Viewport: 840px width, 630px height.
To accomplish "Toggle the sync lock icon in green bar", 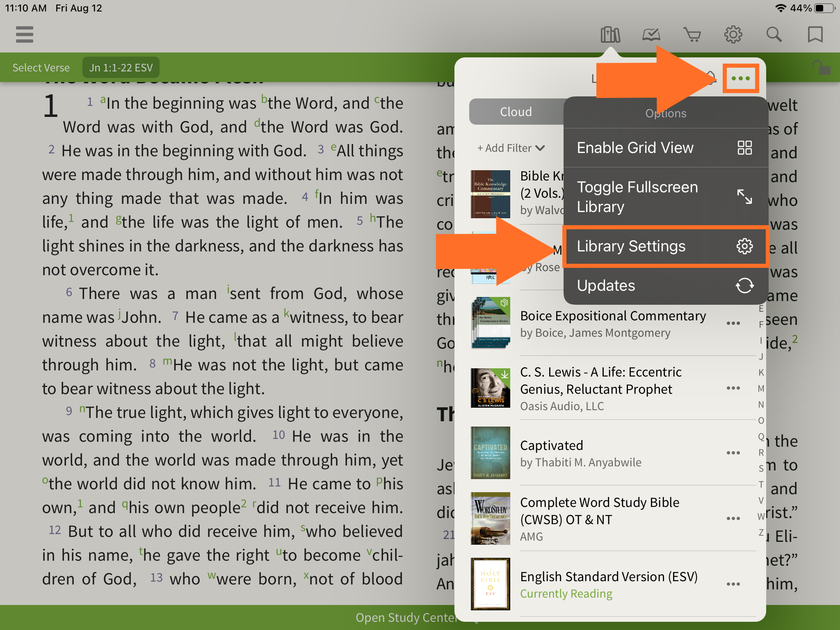I will tap(822, 68).
